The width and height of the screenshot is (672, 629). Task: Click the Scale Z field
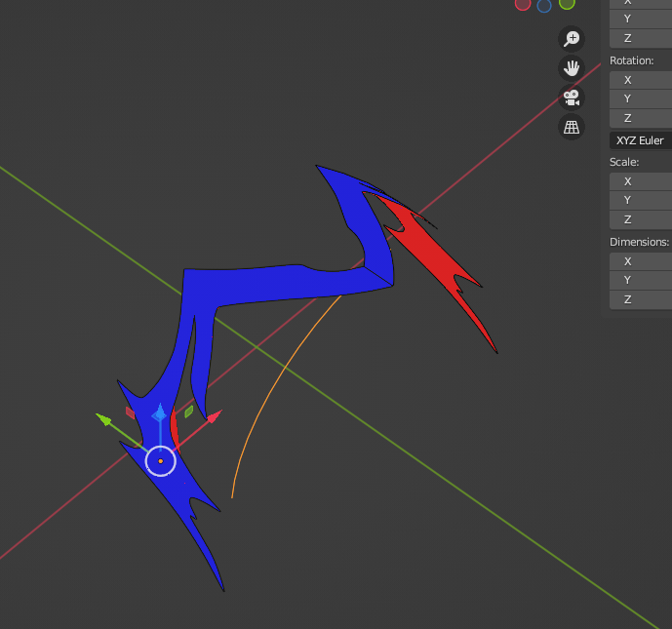click(x=641, y=219)
